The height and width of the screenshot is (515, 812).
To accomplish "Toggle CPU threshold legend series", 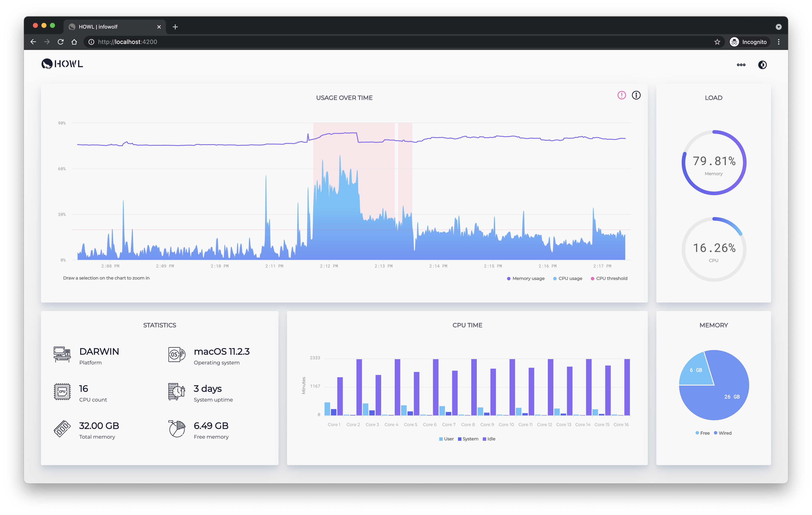I will point(609,278).
